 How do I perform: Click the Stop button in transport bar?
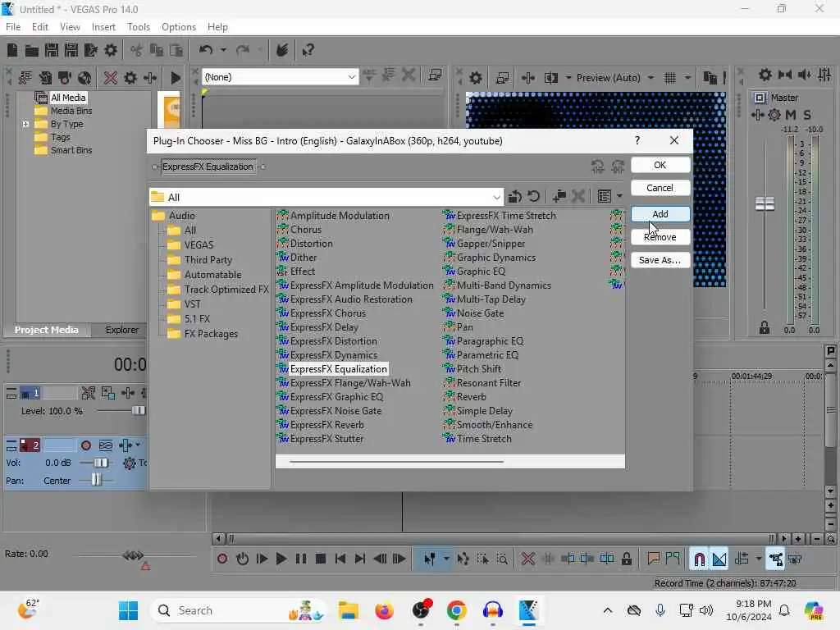point(321,559)
